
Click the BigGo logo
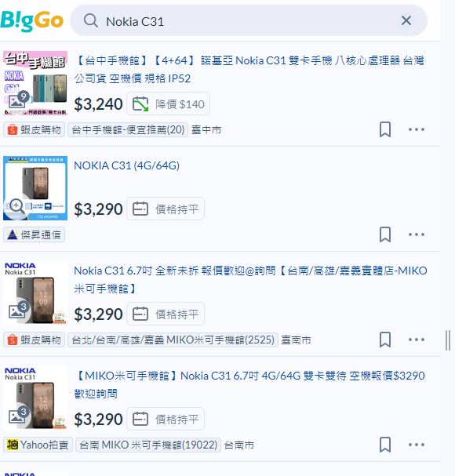click(32, 21)
